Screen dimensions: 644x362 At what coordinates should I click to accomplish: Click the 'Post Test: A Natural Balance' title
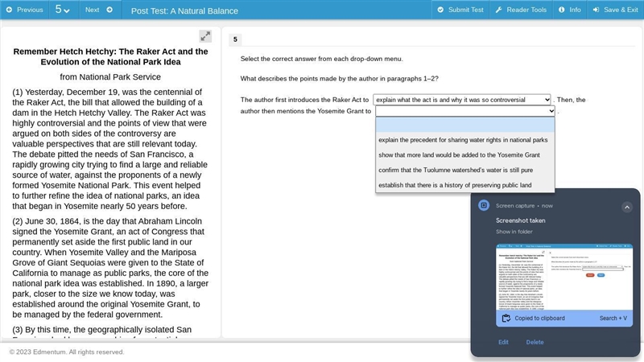click(184, 10)
